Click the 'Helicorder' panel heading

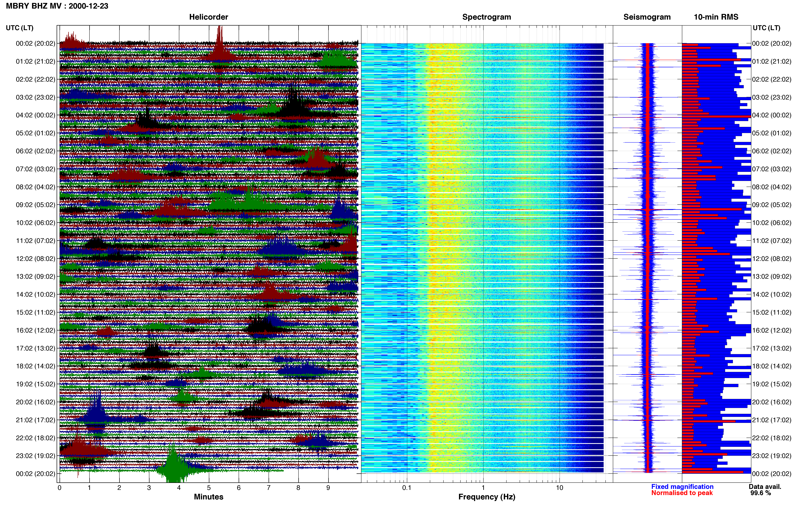[x=209, y=17]
